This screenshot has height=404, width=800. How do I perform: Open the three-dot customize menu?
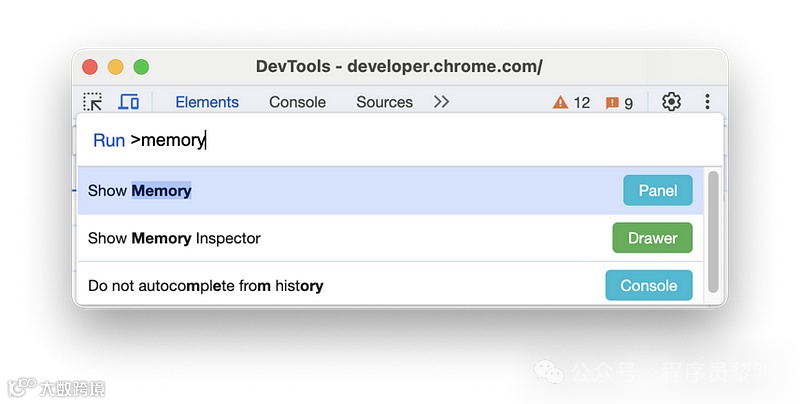707,102
